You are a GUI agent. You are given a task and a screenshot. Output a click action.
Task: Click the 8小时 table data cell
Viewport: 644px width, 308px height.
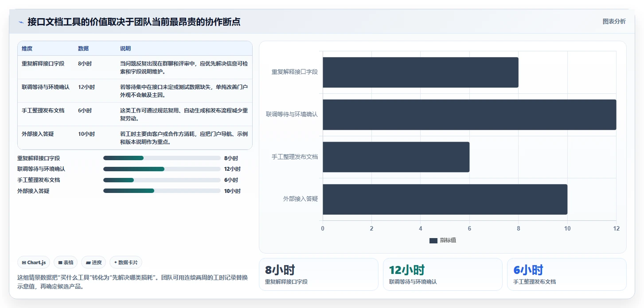85,63
